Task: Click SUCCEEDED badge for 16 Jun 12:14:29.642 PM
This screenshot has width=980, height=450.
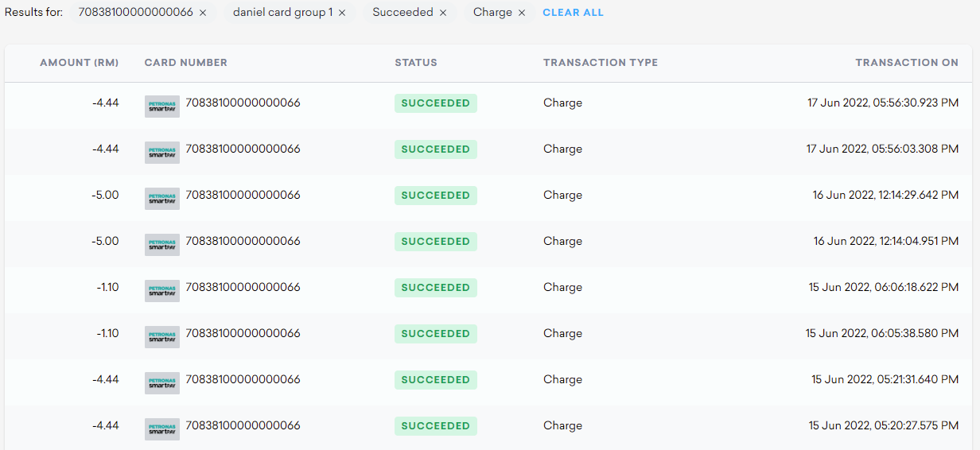Action: (436, 196)
